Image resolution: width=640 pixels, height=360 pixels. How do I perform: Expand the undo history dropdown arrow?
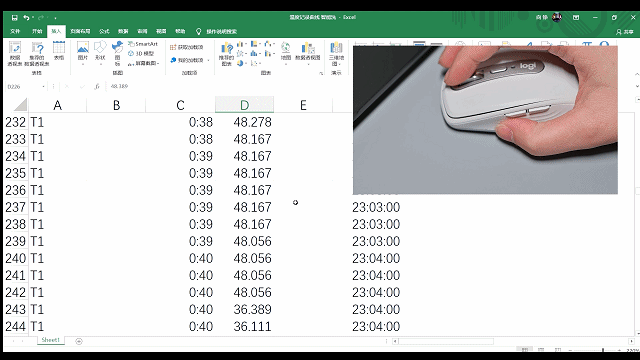(x=33, y=18)
